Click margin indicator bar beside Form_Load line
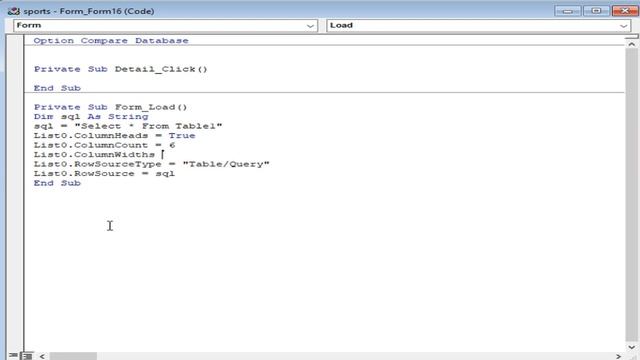The image size is (640, 360). click(15, 107)
